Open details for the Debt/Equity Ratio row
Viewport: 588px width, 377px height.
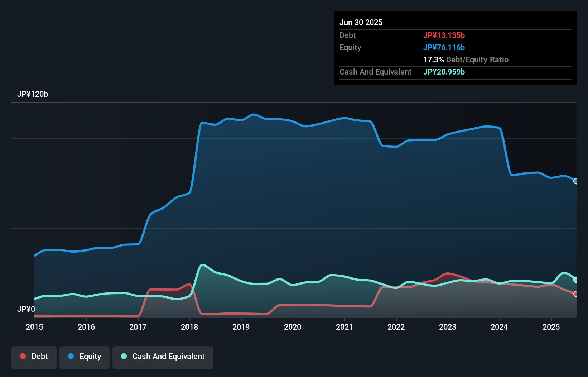466,60
